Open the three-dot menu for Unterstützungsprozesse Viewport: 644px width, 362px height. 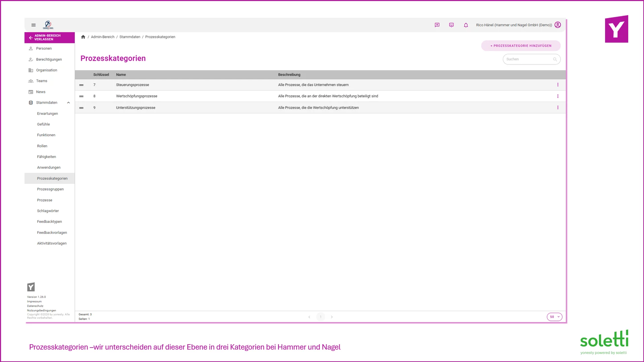point(558,108)
